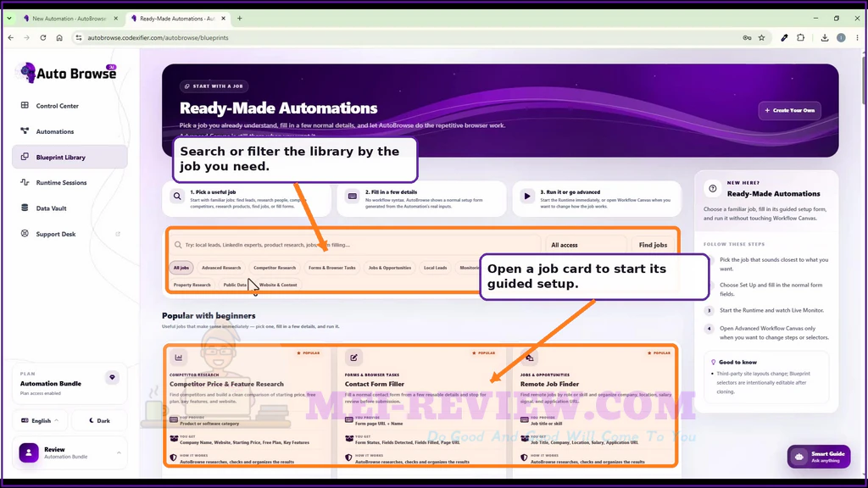Select the Smart Guide chat bot icon
The height and width of the screenshot is (488, 868).
point(799,457)
